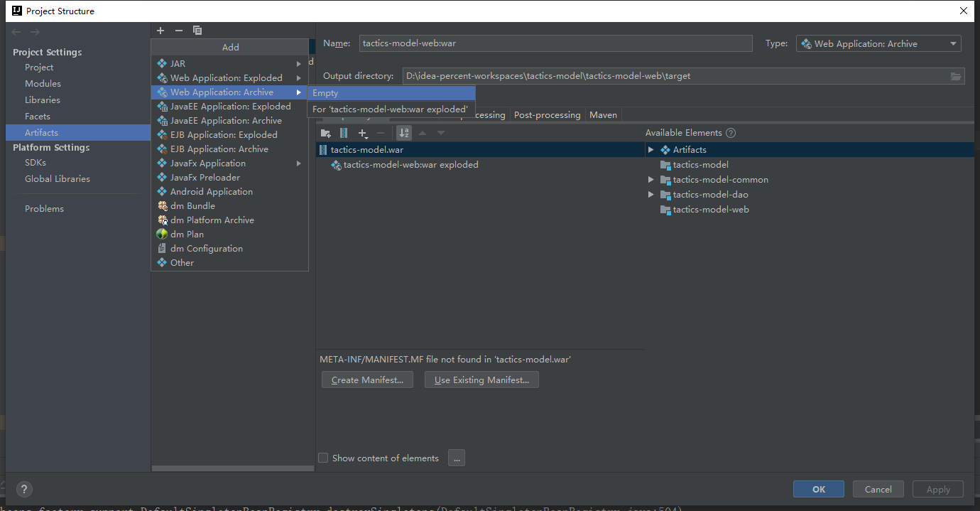Click the Cancel button
This screenshot has height=511, width=980.
(x=878, y=489)
